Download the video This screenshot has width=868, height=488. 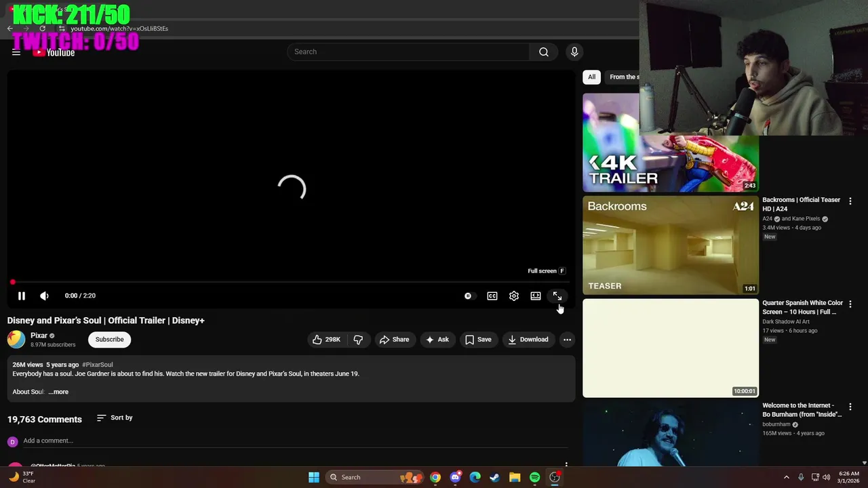[x=528, y=339]
